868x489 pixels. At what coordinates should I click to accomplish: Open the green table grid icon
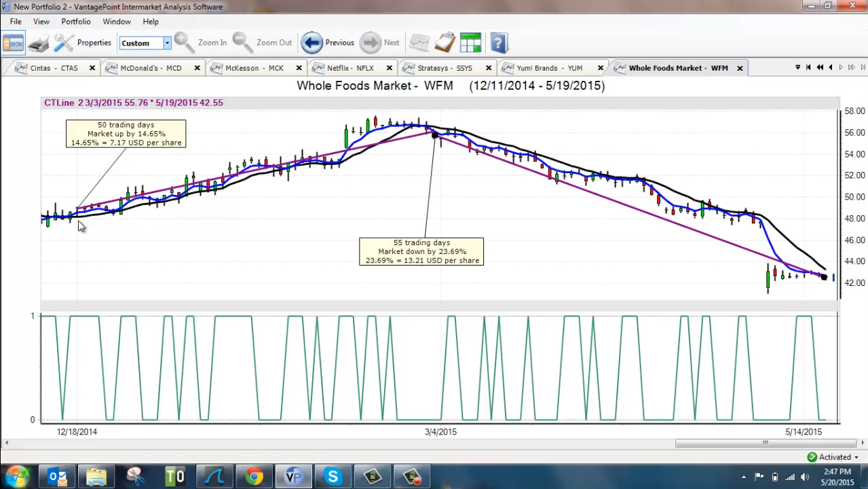[470, 43]
